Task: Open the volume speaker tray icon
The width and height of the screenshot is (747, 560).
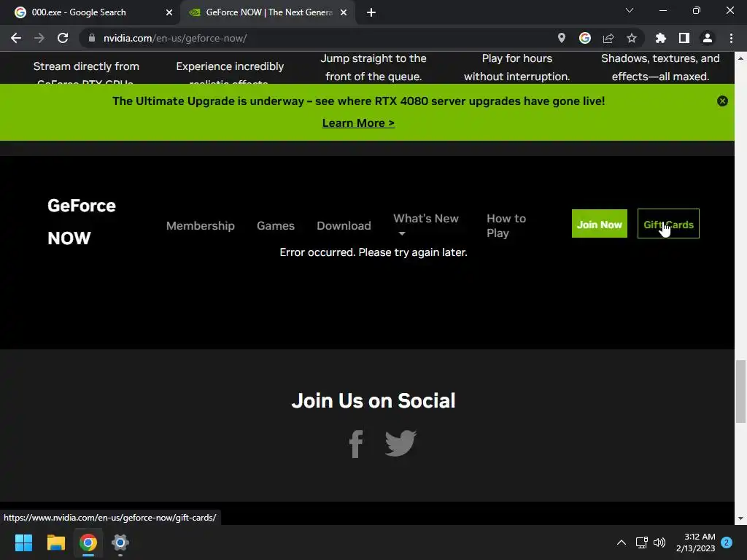Action: 659,542
